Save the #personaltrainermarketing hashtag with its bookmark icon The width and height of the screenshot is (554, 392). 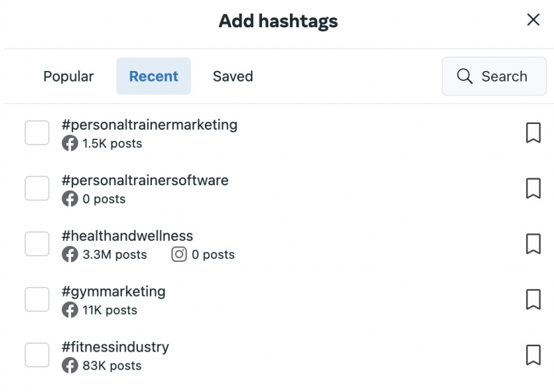pos(532,133)
